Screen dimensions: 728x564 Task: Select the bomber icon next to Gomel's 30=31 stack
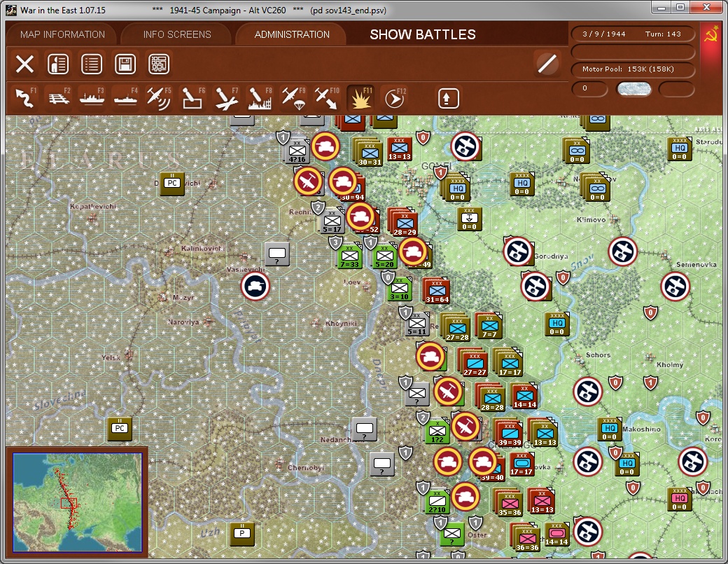tap(465, 146)
